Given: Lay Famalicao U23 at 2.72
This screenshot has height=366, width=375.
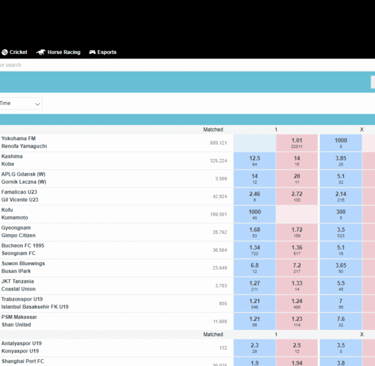Looking at the screenshot, I should coord(297,196).
